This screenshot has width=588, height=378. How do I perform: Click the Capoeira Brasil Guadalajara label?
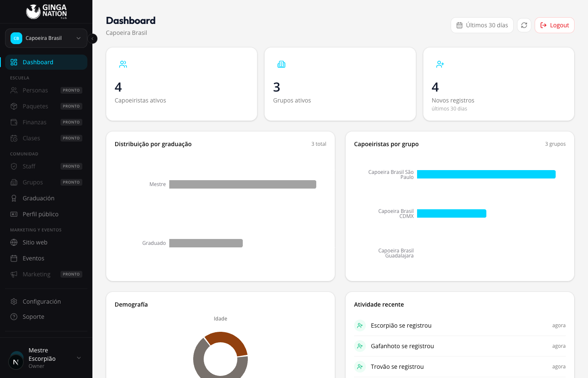pos(396,253)
